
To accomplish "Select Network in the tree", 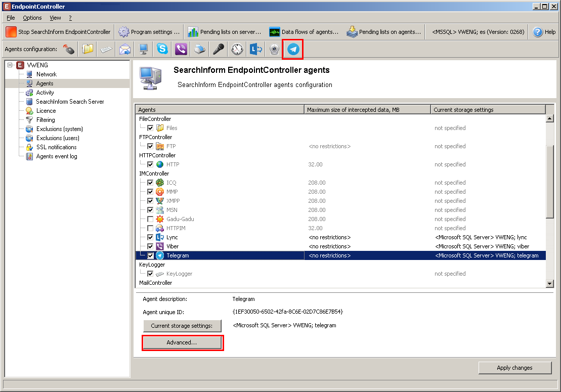I will point(47,74).
